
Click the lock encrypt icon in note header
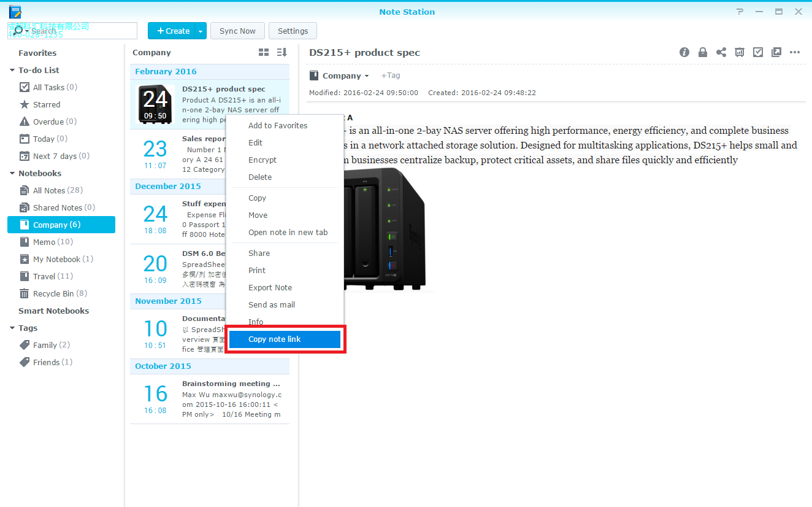tap(703, 52)
